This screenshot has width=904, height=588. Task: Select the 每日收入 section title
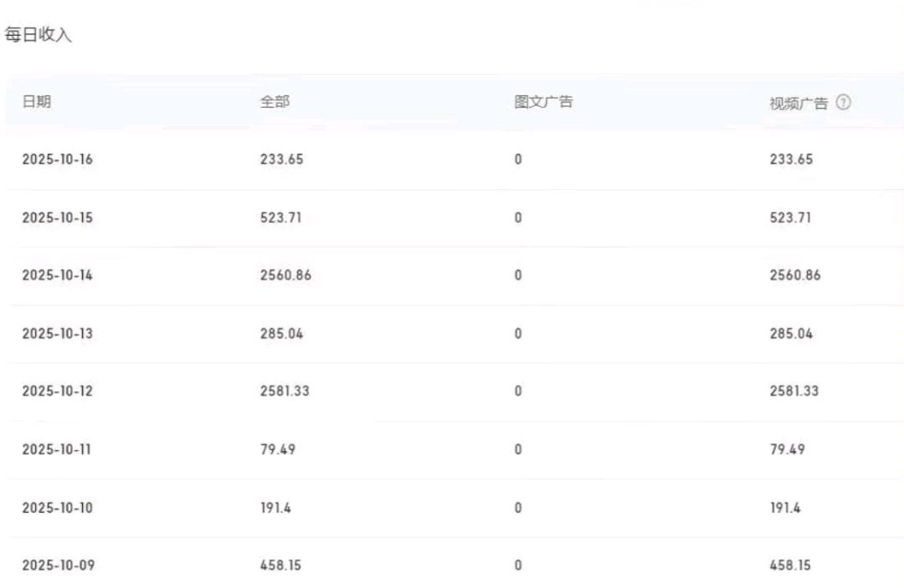[36, 36]
